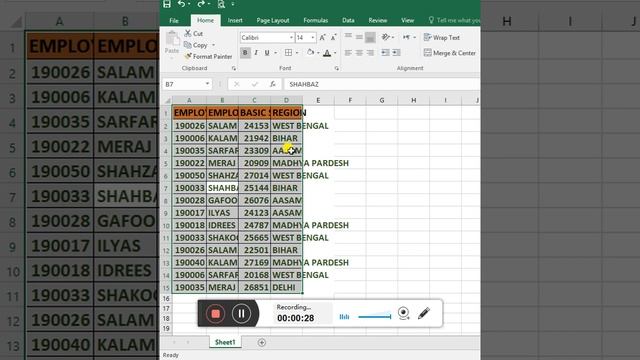Expand the Fill Color palette arrow

(x=318, y=53)
